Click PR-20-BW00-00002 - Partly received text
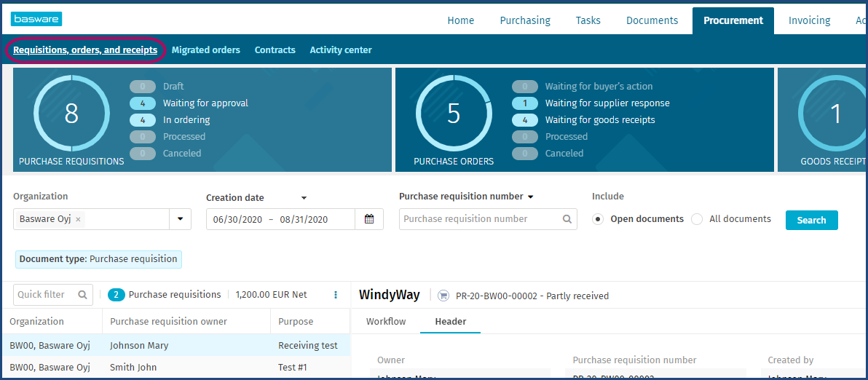868x380 pixels. pos(532,296)
